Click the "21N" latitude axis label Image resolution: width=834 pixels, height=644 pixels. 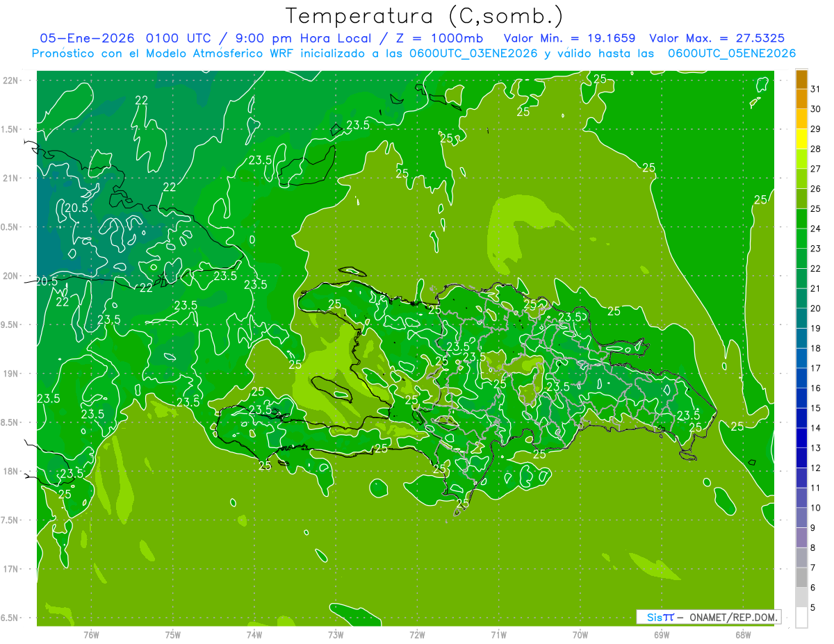tap(10, 178)
